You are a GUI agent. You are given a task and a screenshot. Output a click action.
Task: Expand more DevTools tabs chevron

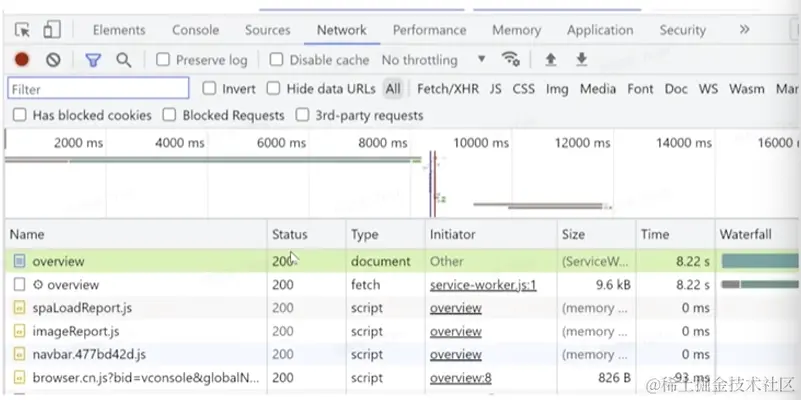[x=744, y=30]
